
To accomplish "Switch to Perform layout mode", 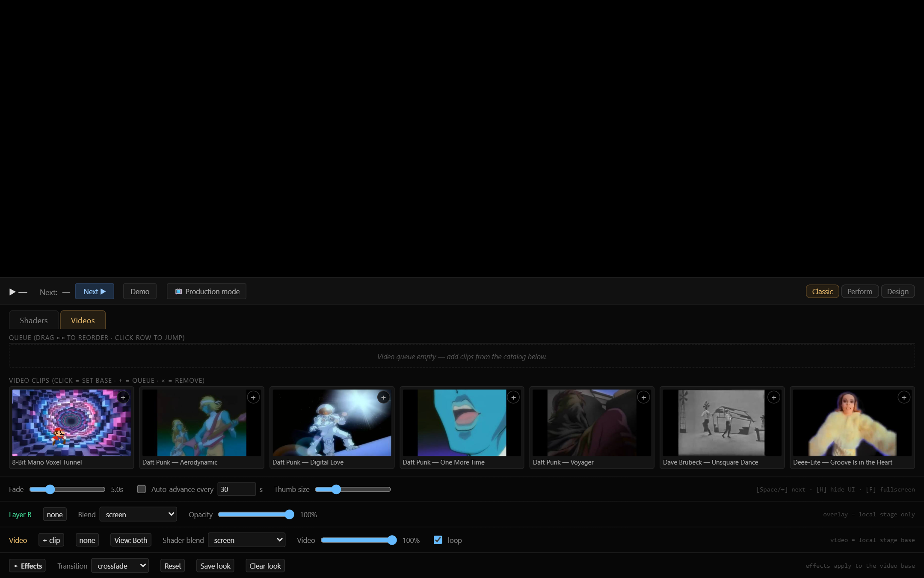I will point(859,291).
